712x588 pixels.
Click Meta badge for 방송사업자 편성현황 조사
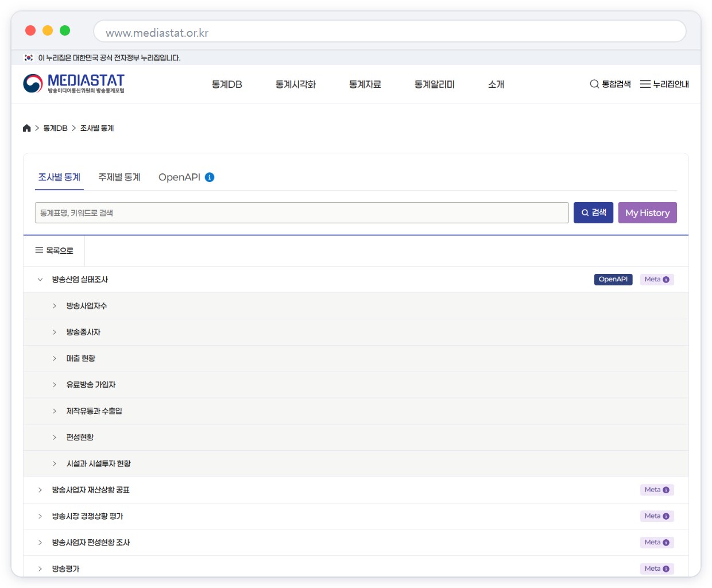click(x=657, y=543)
